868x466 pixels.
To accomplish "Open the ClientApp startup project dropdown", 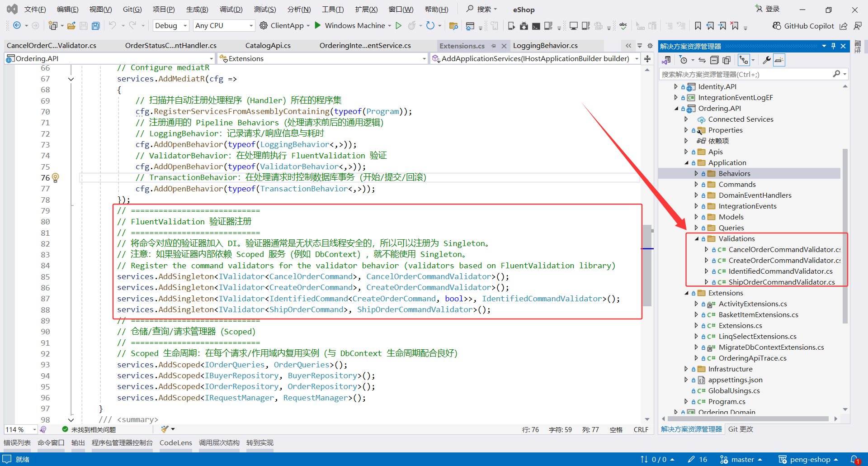I will pyautogui.click(x=308, y=26).
